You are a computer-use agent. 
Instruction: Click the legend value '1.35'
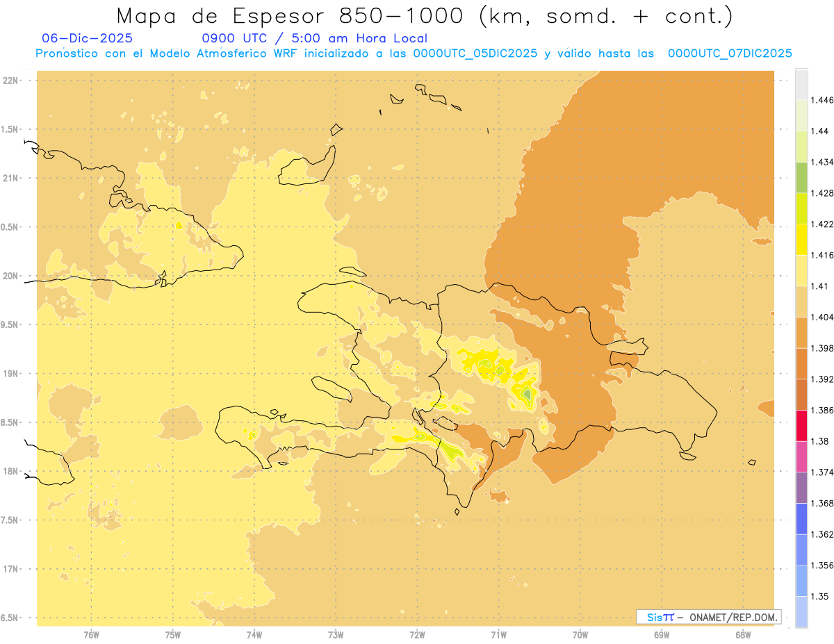point(821,596)
